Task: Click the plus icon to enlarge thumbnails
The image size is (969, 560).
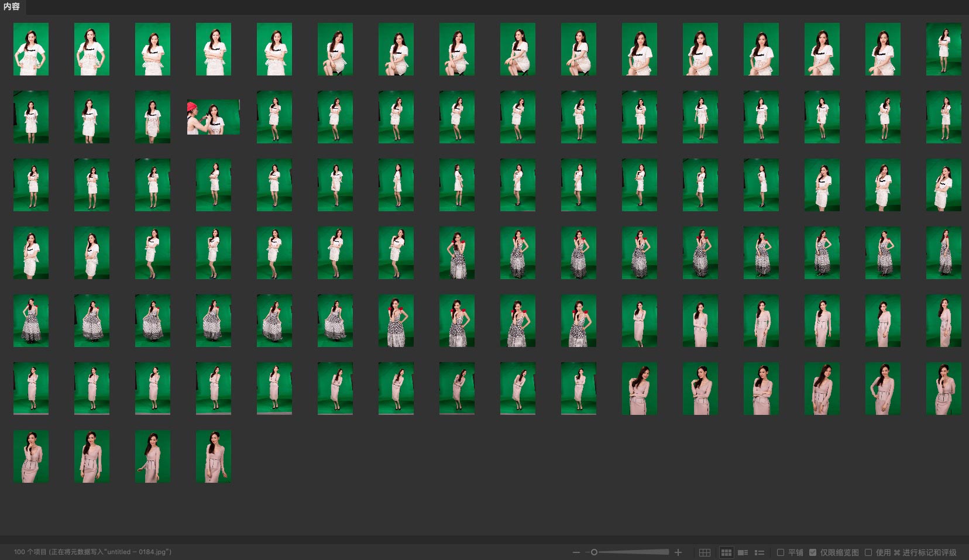Action: pyautogui.click(x=678, y=552)
